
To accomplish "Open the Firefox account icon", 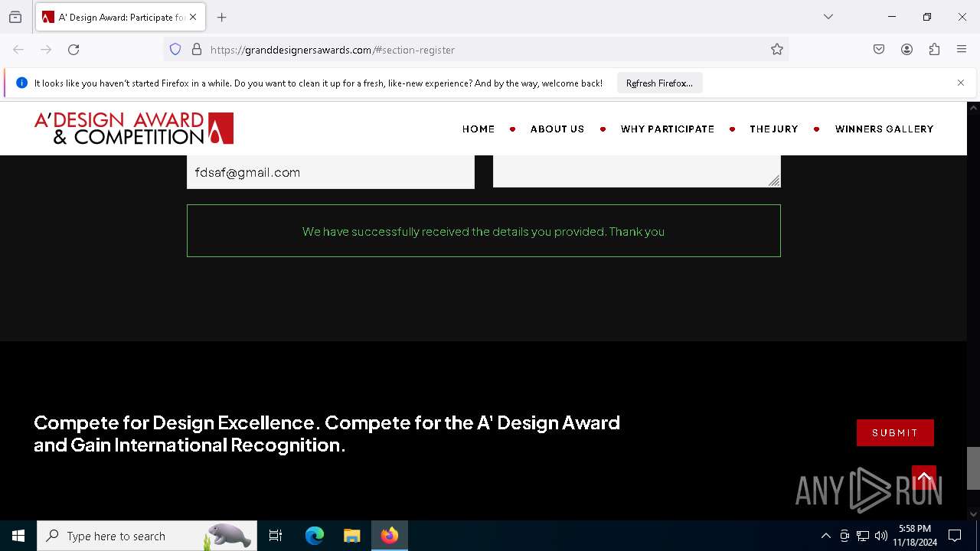I will (906, 50).
